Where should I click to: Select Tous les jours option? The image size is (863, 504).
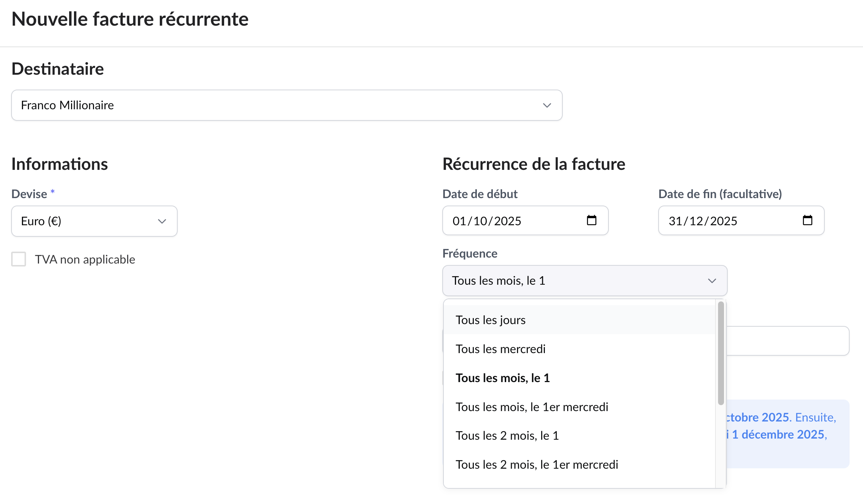point(491,320)
